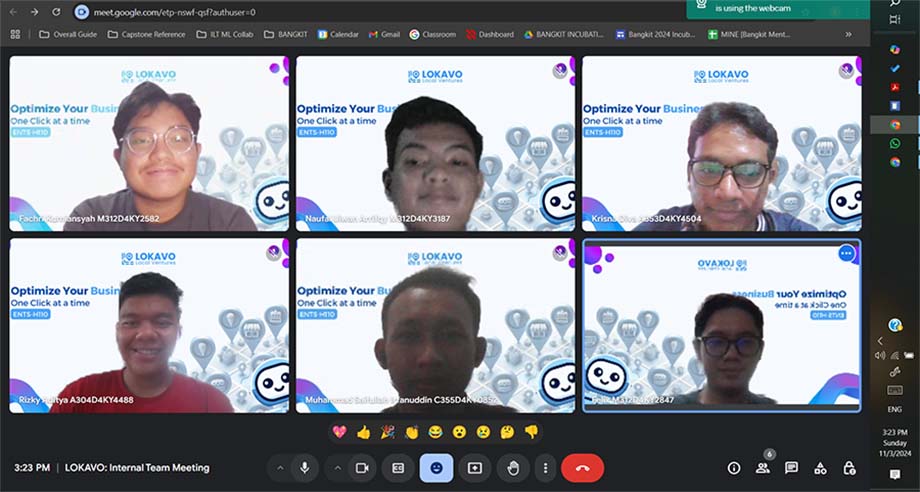Screen dimensions: 920x492
Task: Open the activities panel
Action: point(820,468)
